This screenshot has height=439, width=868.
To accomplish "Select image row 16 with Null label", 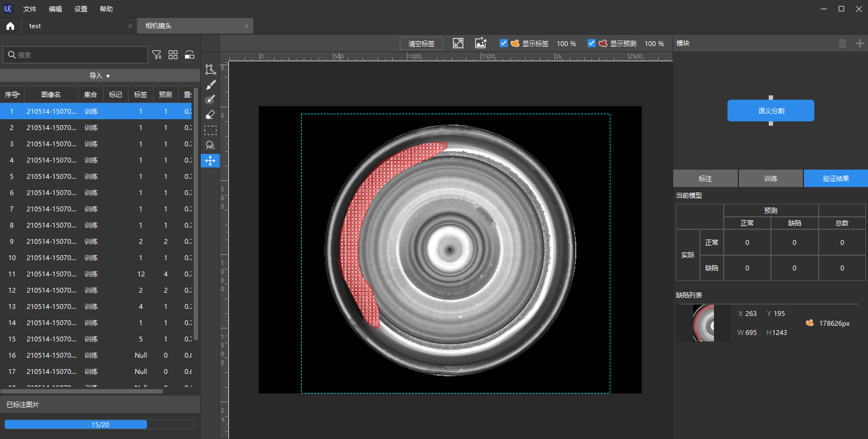I will click(x=96, y=355).
